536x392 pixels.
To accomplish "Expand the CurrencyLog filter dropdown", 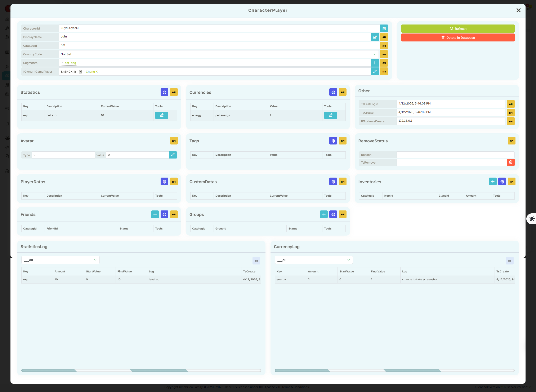I will coord(313,260).
